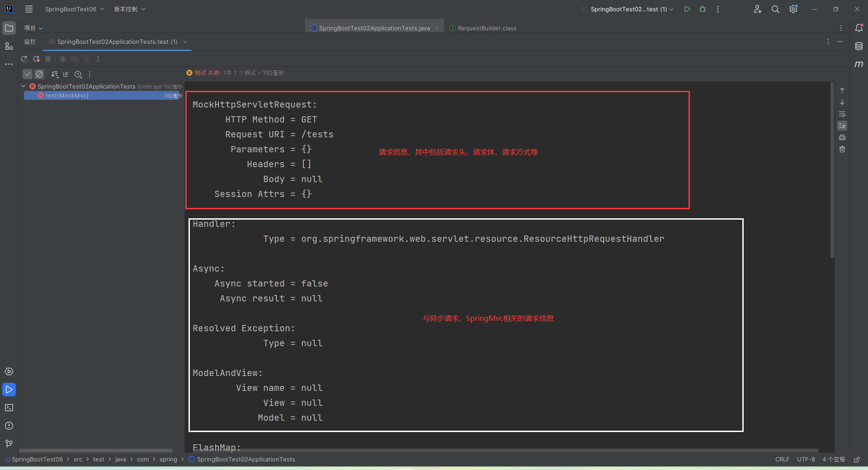The height and width of the screenshot is (470, 868).
Task: Change file encoding UTF-8 in status bar
Action: click(806, 459)
